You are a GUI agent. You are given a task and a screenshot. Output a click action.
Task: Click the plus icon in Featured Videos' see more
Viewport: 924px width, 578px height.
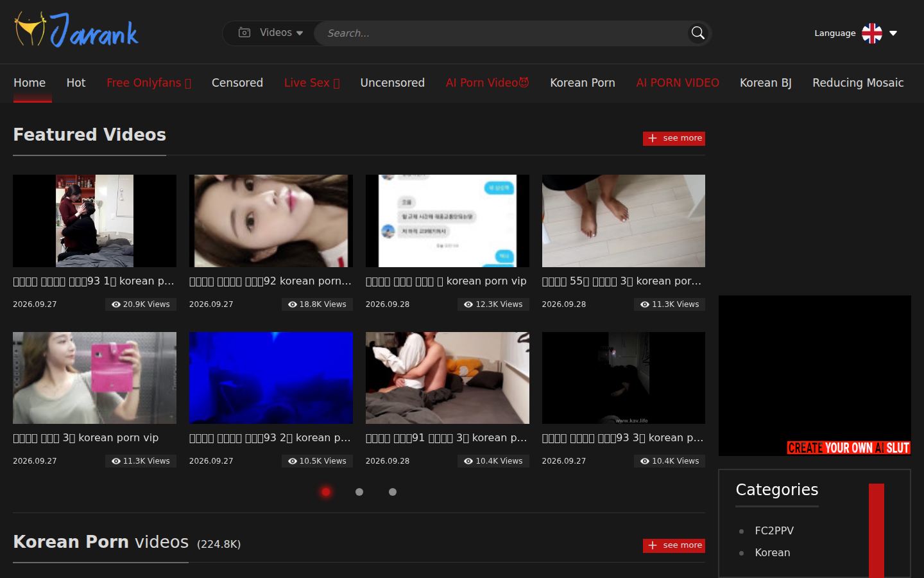click(653, 138)
